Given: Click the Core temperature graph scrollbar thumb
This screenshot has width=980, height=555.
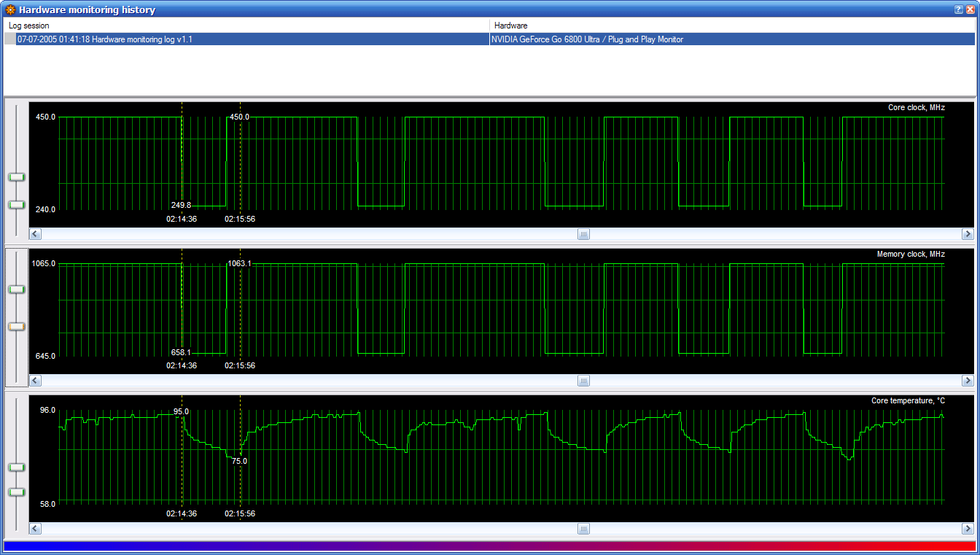Looking at the screenshot, I should (x=583, y=529).
